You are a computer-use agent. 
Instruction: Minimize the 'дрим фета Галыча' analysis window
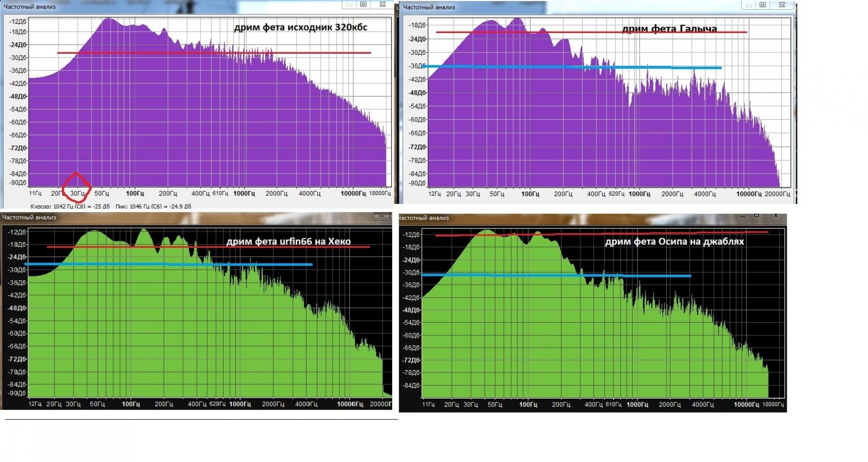(749, 5)
